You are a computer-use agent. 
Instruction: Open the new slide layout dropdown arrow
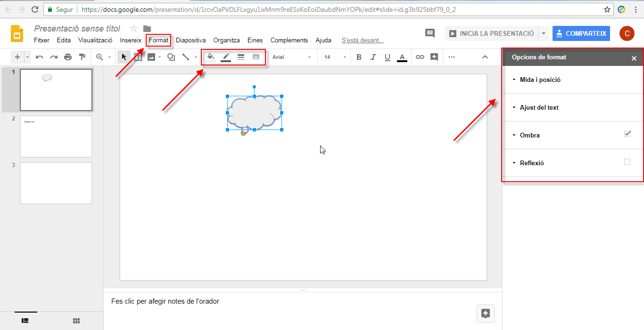(x=27, y=57)
